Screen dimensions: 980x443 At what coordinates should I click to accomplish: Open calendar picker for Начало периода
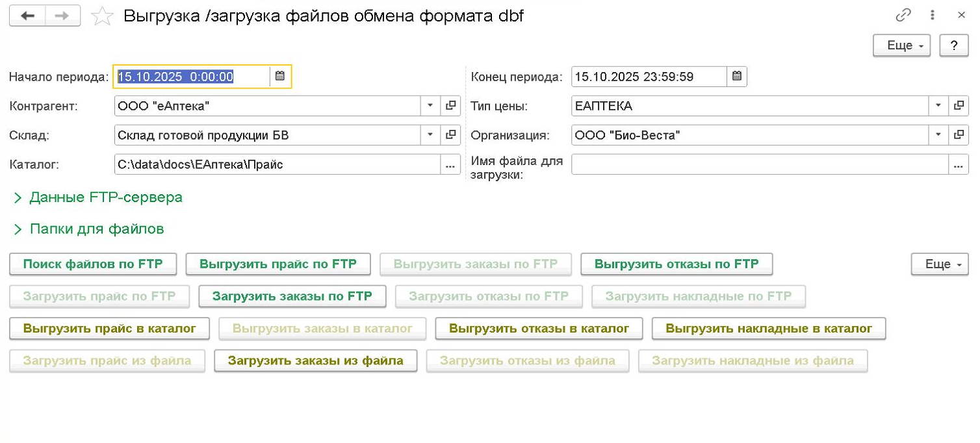(x=280, y=76)
